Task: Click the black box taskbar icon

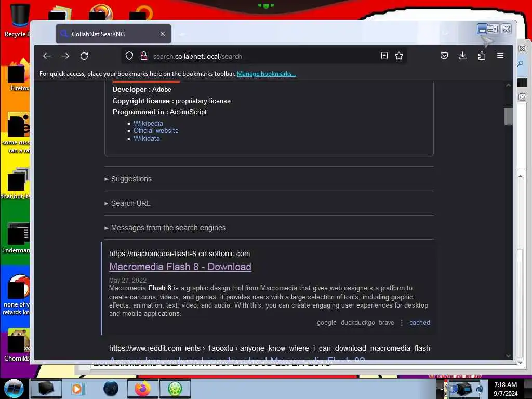Action: (x=46, y=389)
